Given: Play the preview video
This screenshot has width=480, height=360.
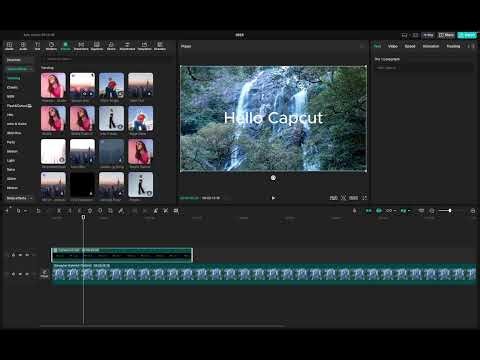Looking at the screenshot, I should [x=273, y=198].
